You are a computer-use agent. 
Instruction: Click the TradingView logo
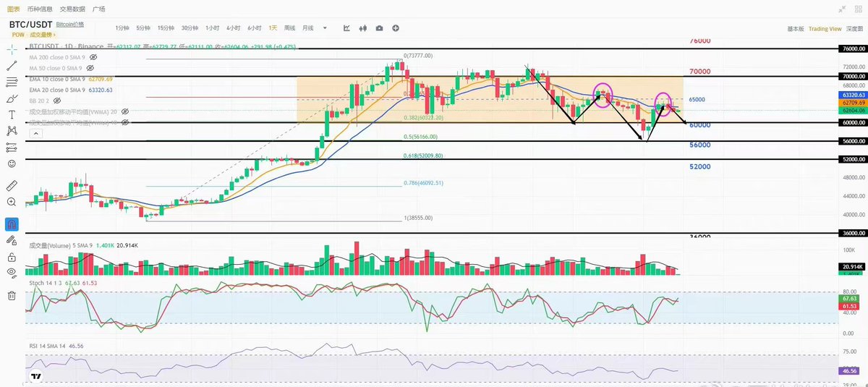point(36,376)
